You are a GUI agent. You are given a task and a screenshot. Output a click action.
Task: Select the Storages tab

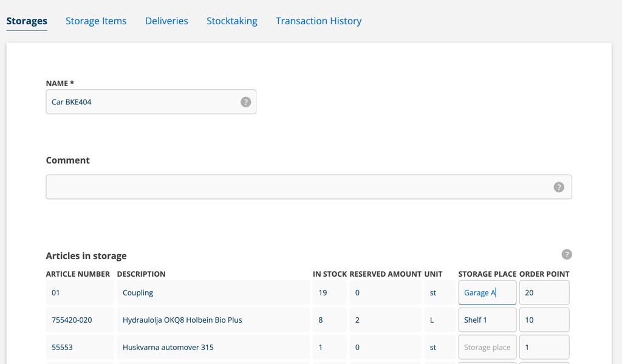pos(27,21)
